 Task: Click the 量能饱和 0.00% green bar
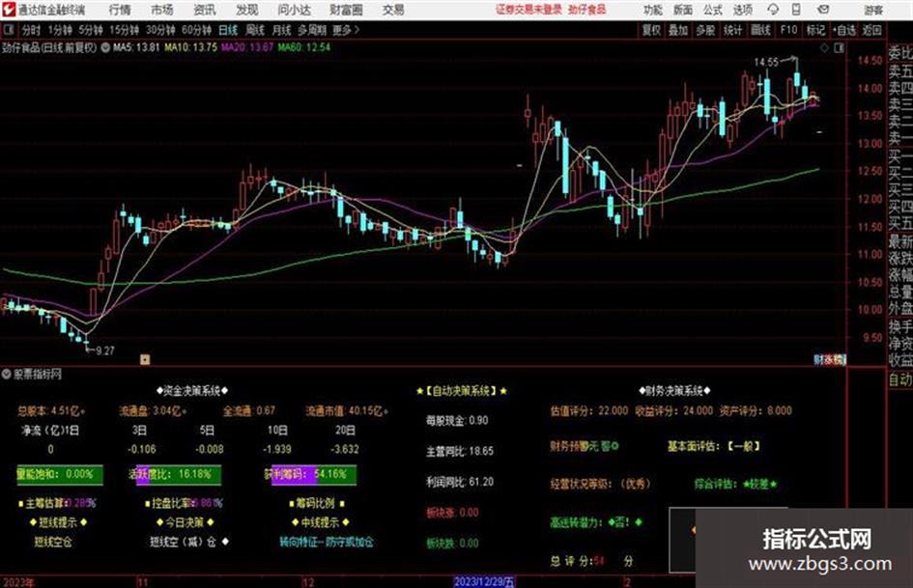(59, 474)
